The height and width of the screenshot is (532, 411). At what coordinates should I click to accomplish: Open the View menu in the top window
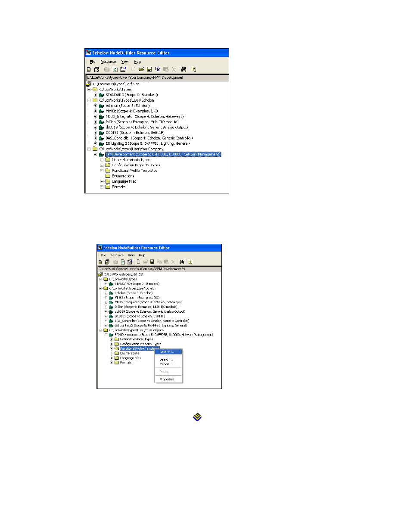[125, 62]
